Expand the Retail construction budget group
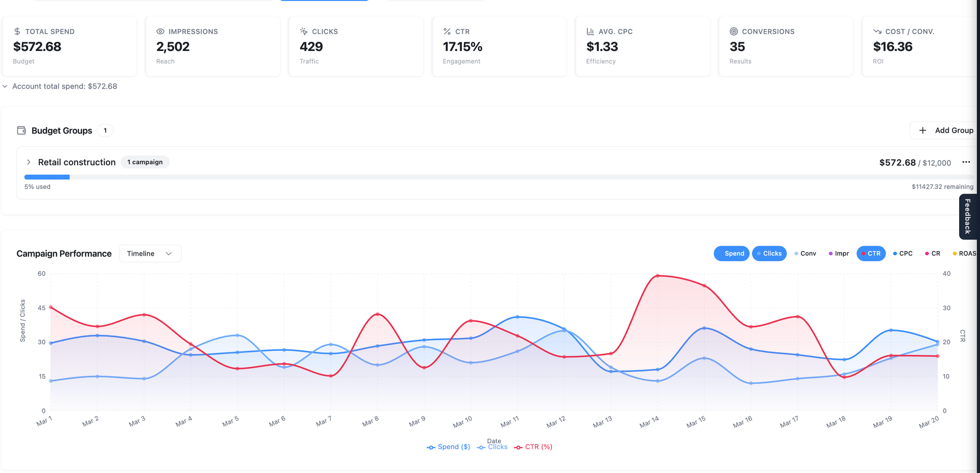 click(x=29, y=162)
